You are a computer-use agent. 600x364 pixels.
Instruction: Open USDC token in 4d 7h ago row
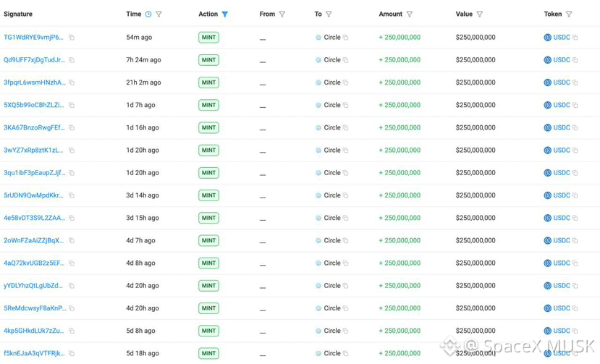562,240
